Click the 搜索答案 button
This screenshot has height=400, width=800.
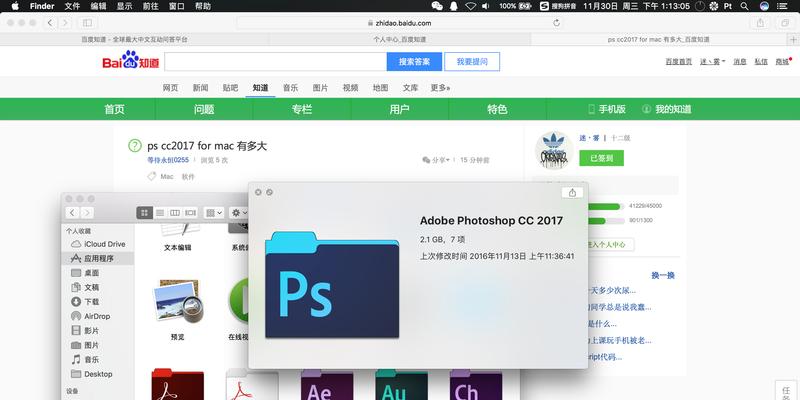(414, 62)
